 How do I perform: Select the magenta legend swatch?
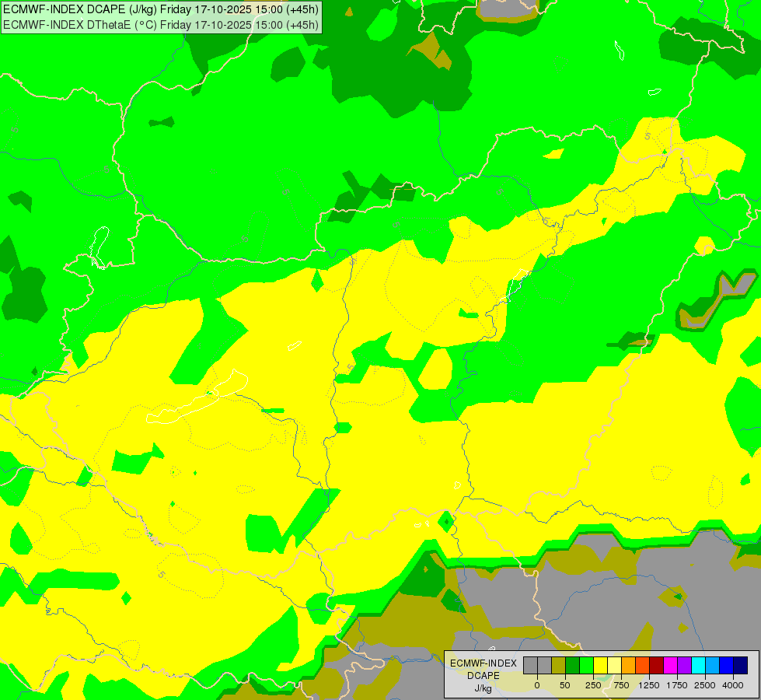(x=670, y=666)
